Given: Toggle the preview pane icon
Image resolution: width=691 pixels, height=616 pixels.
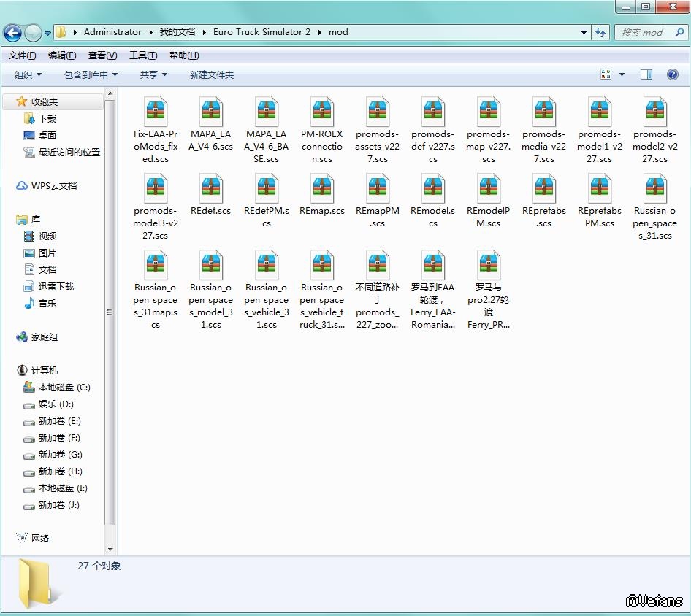Looking at the screenshot, I should tap(646, 74).
